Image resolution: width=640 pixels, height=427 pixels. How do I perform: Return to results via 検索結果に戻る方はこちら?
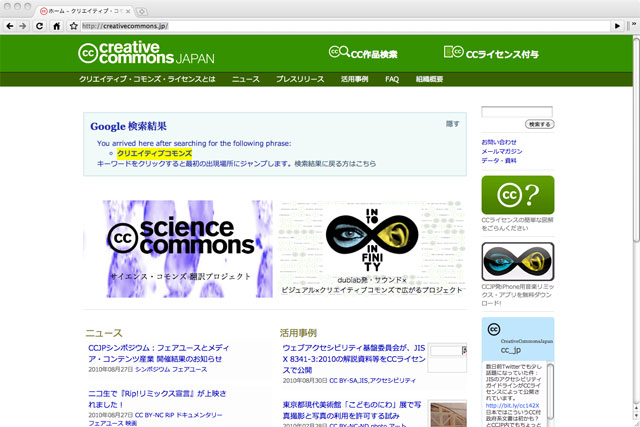point(335,164)
